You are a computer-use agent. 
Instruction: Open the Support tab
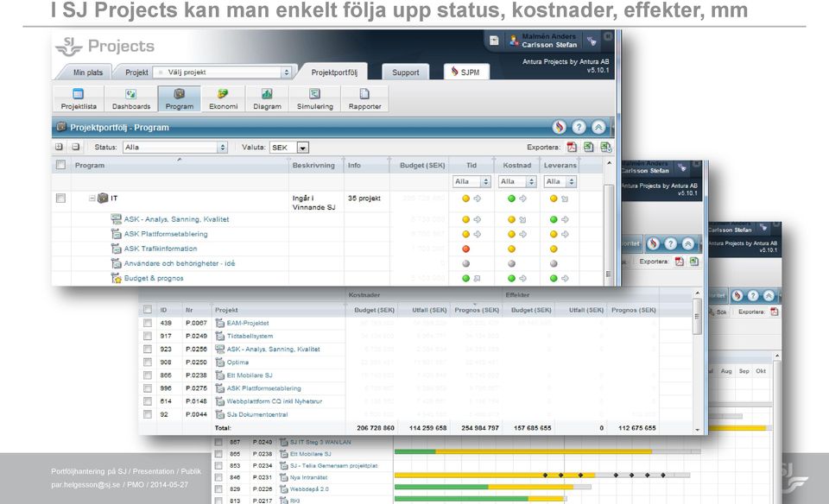click(x=406, y=72)
